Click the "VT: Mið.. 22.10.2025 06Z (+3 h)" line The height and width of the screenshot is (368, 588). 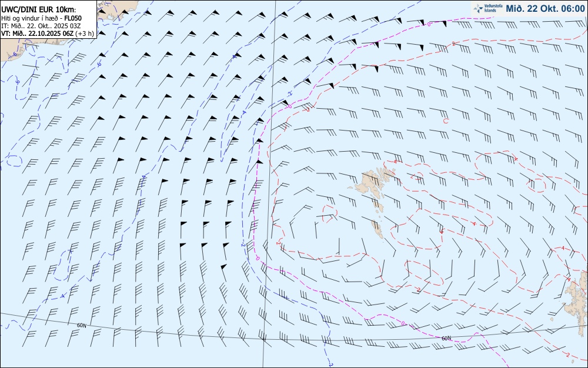tap(48, 34)
